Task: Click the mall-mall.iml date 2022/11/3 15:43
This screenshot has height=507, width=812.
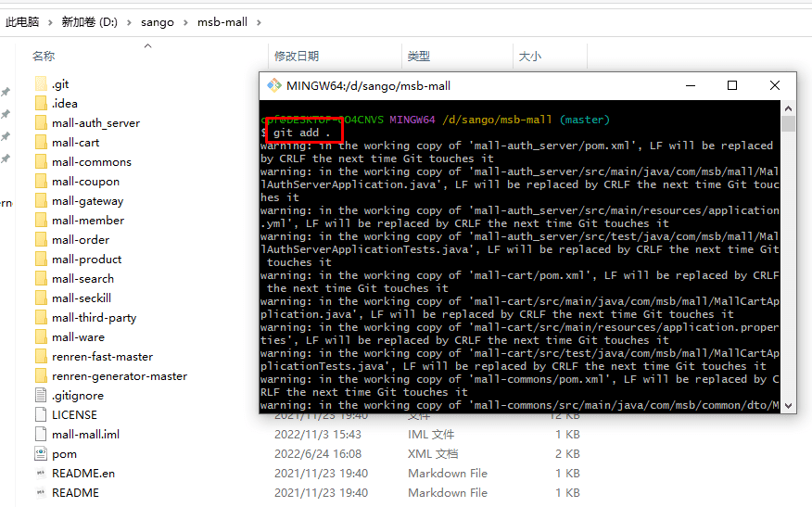Action: point(317,434)
